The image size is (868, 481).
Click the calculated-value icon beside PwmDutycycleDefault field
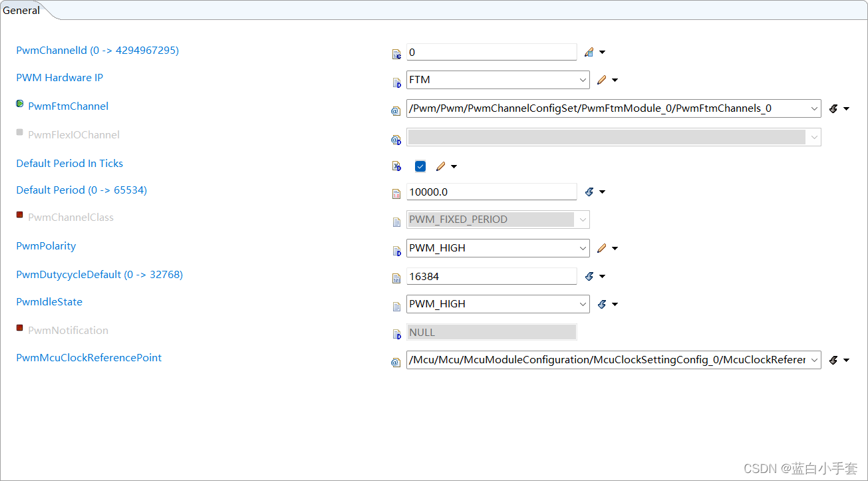coord(589,276)
